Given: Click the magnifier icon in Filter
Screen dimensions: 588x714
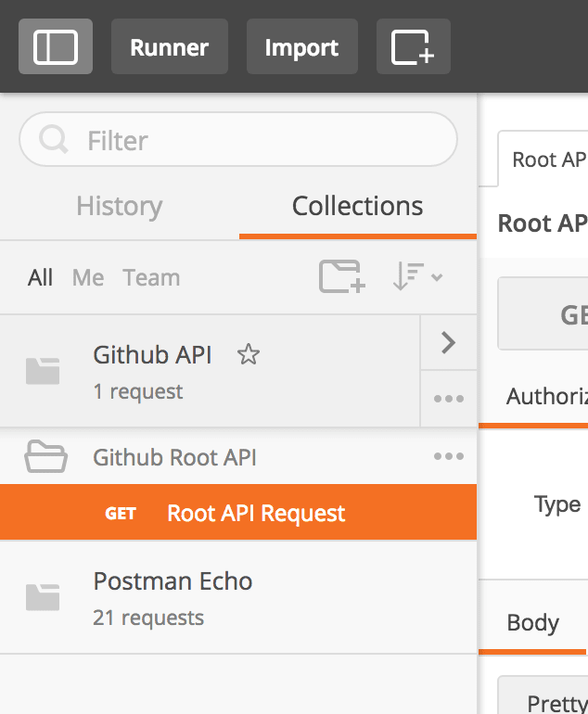Looking at the screenshot, I should pyautogui.click(x=53, y=139).
